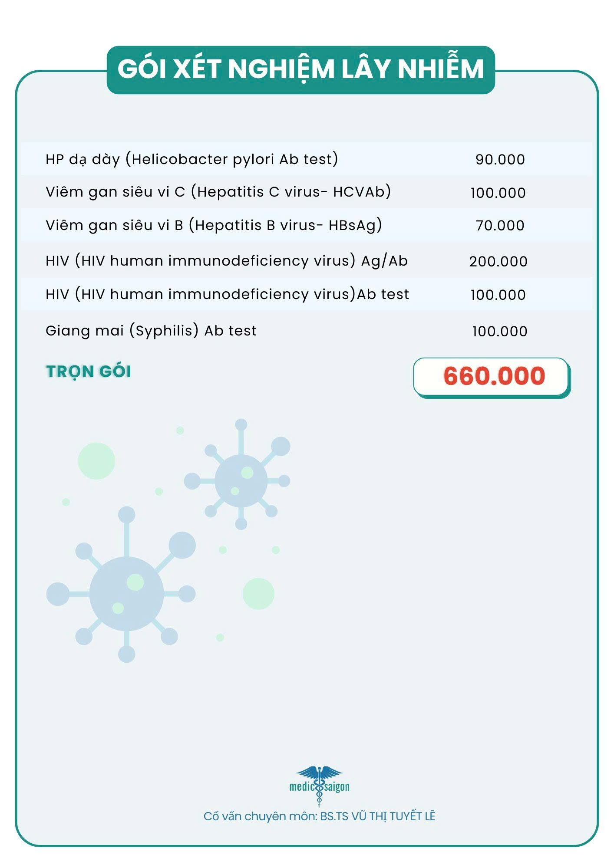Click the 90.000 price for HP dạ dày
Viewport: 614px width, 868px height.
coord(500,160)
